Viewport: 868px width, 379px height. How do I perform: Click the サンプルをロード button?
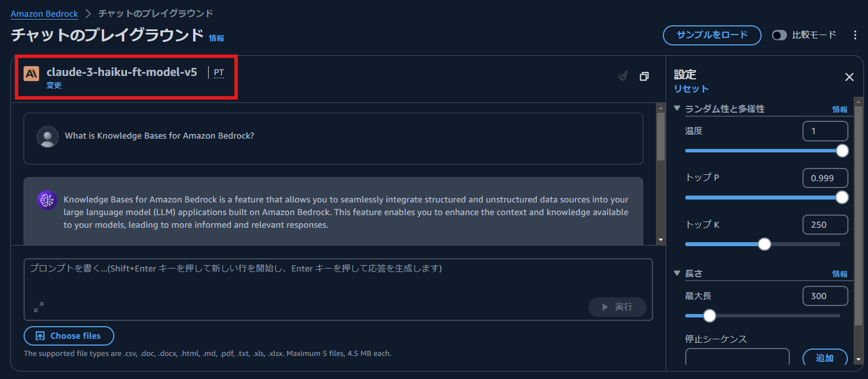712,35
